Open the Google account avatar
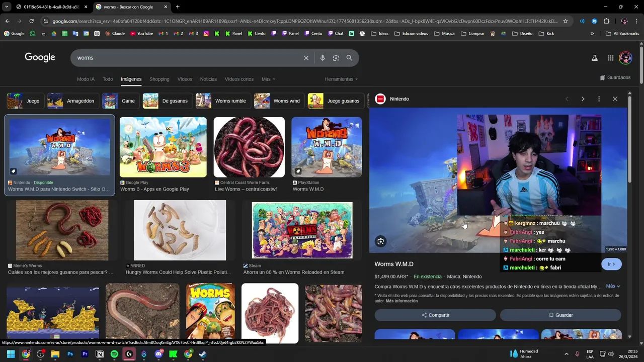The width and height of the screenshot is (644, 362). click(625, 58)
